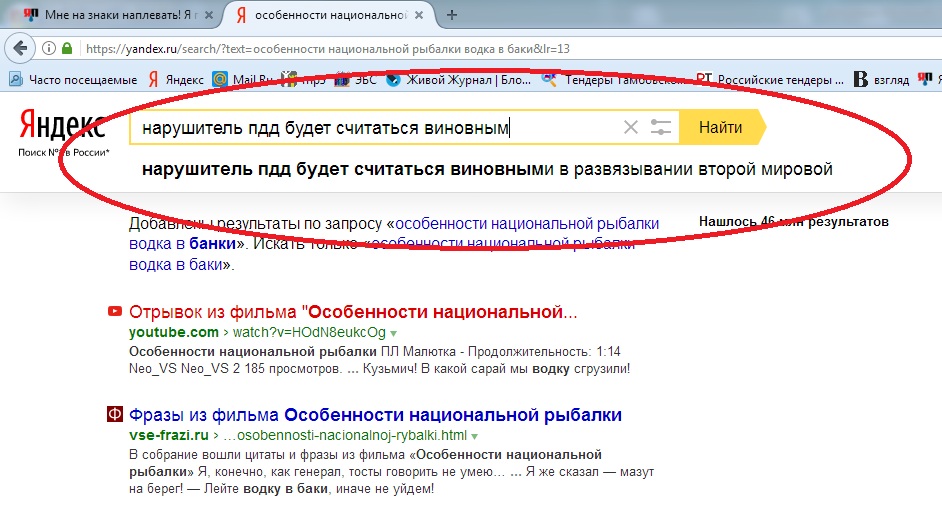The image size is (942, 511).
Task: Show site information icon in address bar
Action: click(49, 48)
